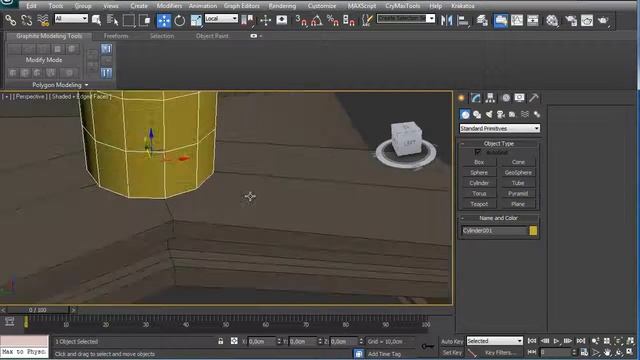Toggle Percent Snap
Image resolution: width=640 pixels, height=360 pixels.
[333, 20]
